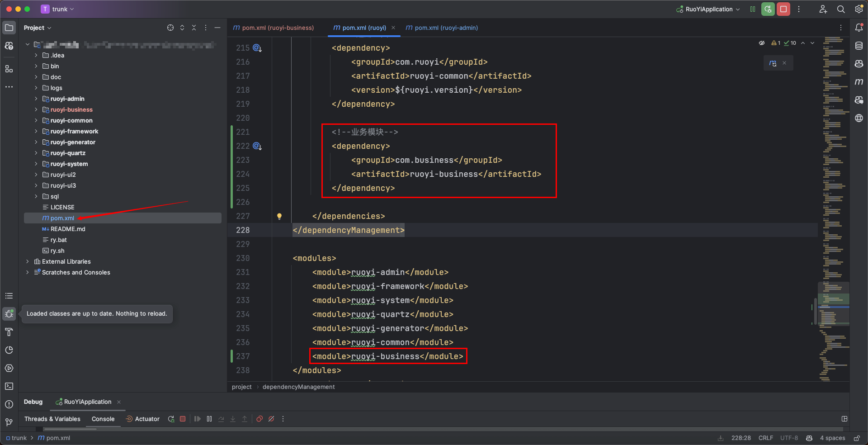Viewport: 868px width, 445px height.
Task: Collapse all nodes in Project panel
Action: 194,28
